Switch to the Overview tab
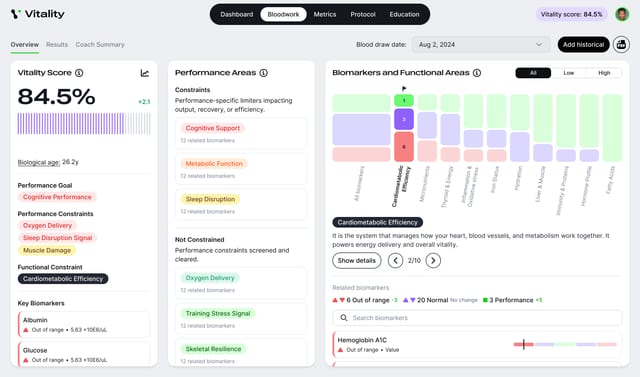 point(25,44)
